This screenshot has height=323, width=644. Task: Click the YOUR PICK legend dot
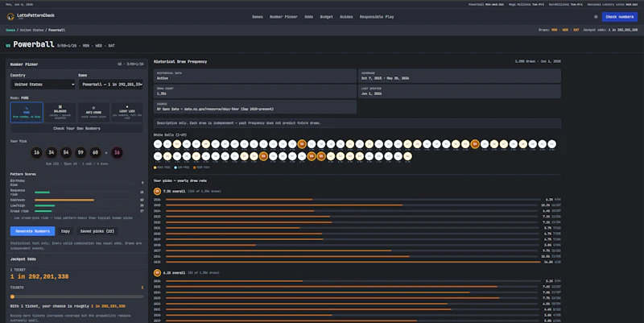pyautogui.click(x=195, y=168)
